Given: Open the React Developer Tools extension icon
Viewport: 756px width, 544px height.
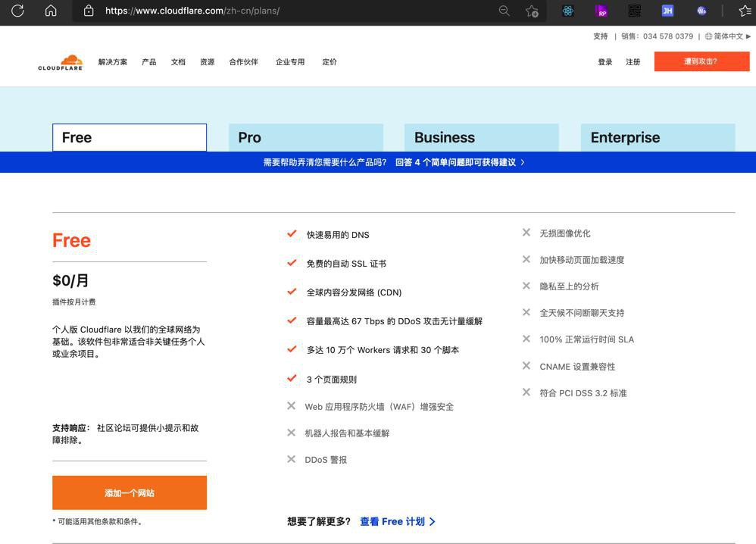Looking at the screenshot, I should click(x=568, y=11).
